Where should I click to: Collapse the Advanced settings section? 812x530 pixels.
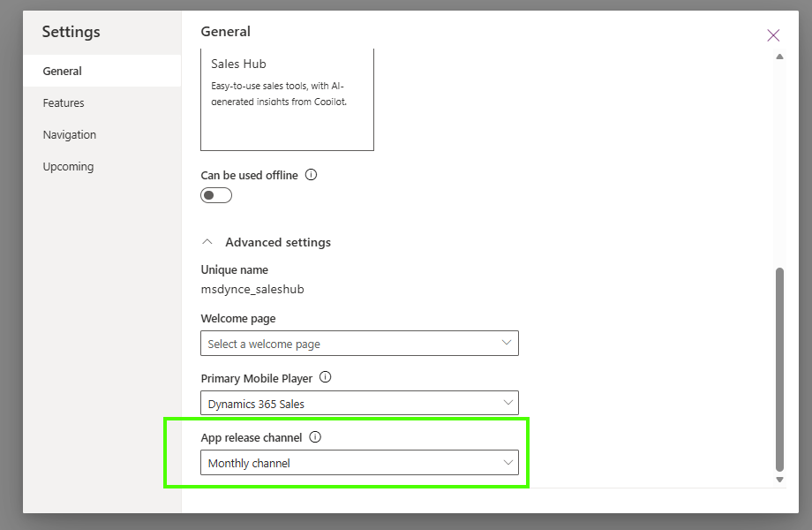pyautogui.click(x=207, y=242)
